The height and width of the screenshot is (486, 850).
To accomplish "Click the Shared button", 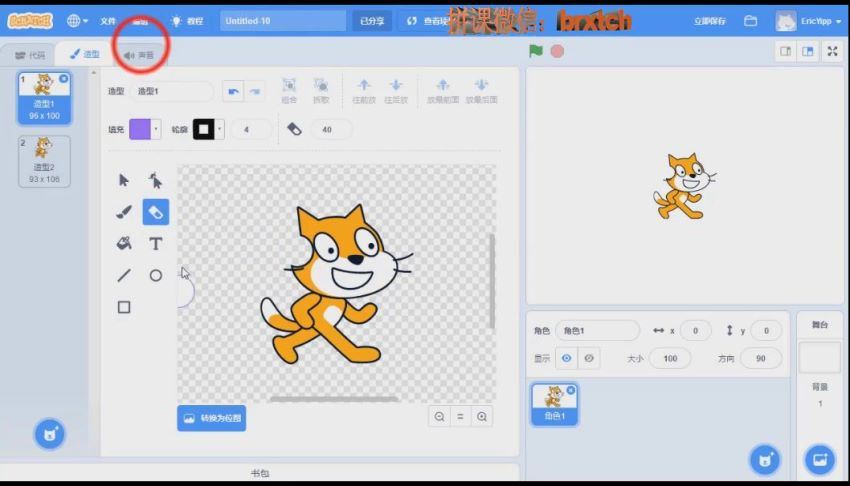I will point(372,21).
